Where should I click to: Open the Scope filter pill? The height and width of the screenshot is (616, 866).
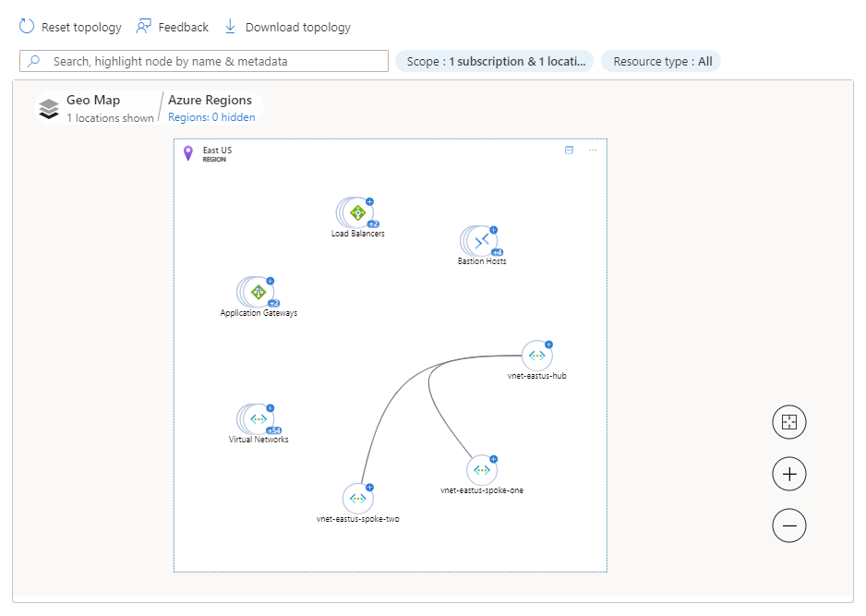tap(494, 61)
